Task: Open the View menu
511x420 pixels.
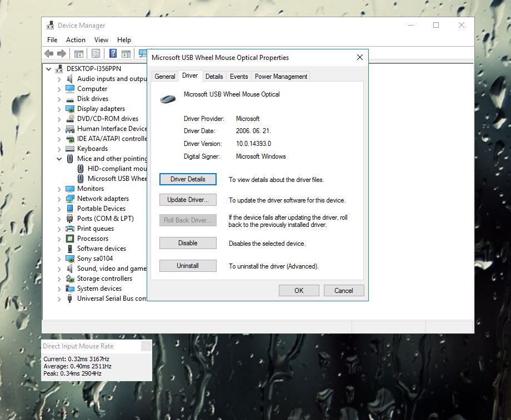Action: pyautogui.click(x=101, y=40)
